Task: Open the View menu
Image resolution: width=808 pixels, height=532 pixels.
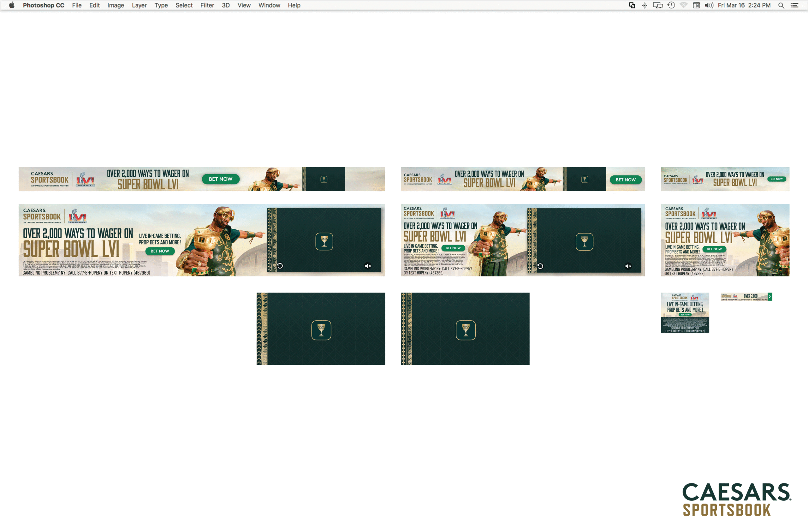Action: point(244,5)
